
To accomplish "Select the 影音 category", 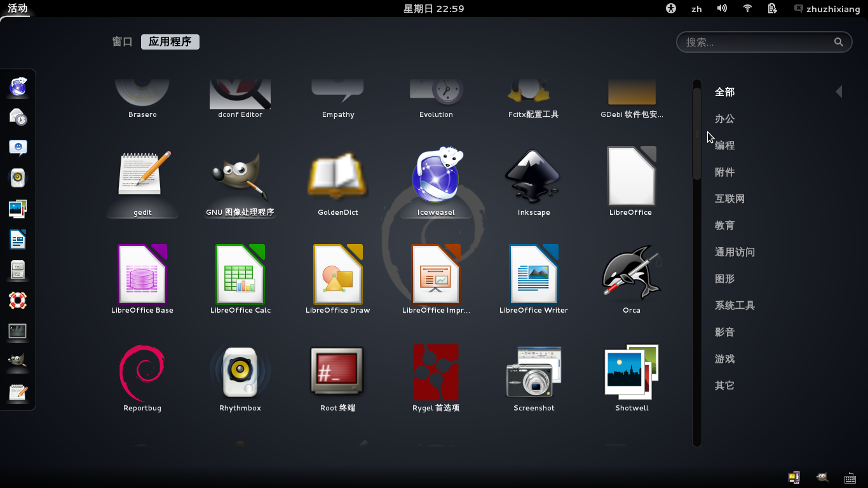I will [724, 332].
